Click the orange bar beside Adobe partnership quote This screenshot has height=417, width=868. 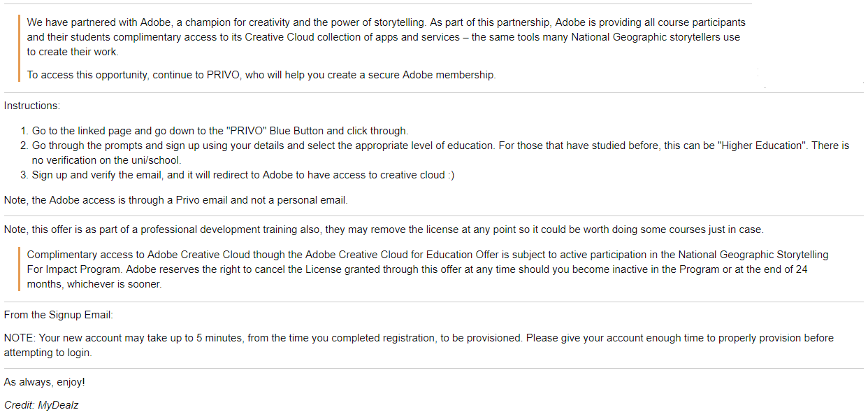(x=20, y=48)
